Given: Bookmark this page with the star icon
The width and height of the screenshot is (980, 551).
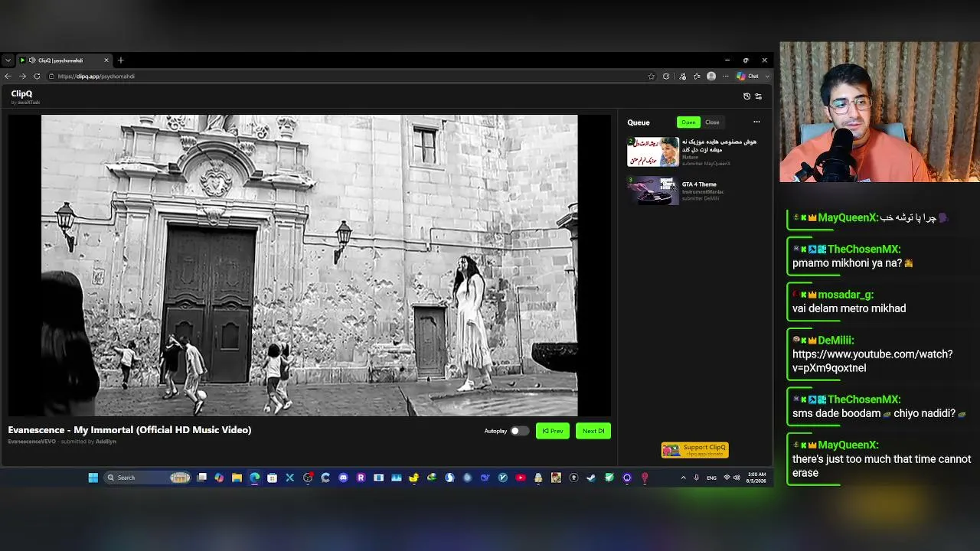Looking at the screenshot, I should pos(652,77).
